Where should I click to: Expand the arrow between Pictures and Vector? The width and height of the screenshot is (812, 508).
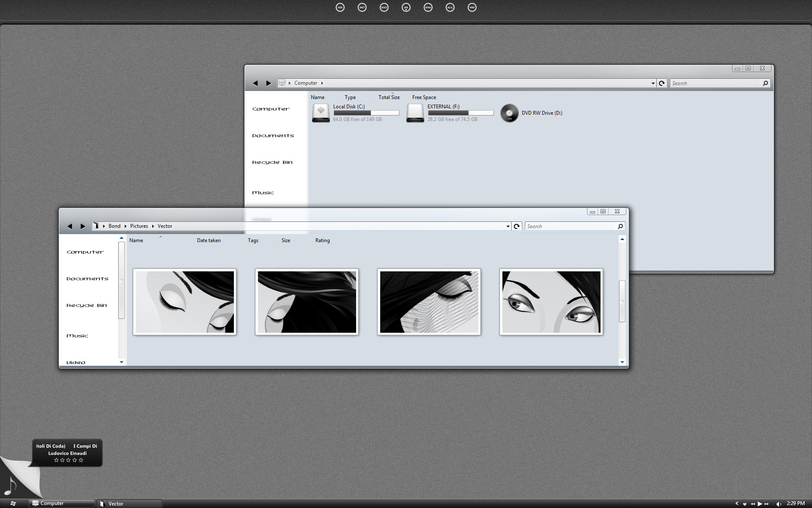click(153, 226)
